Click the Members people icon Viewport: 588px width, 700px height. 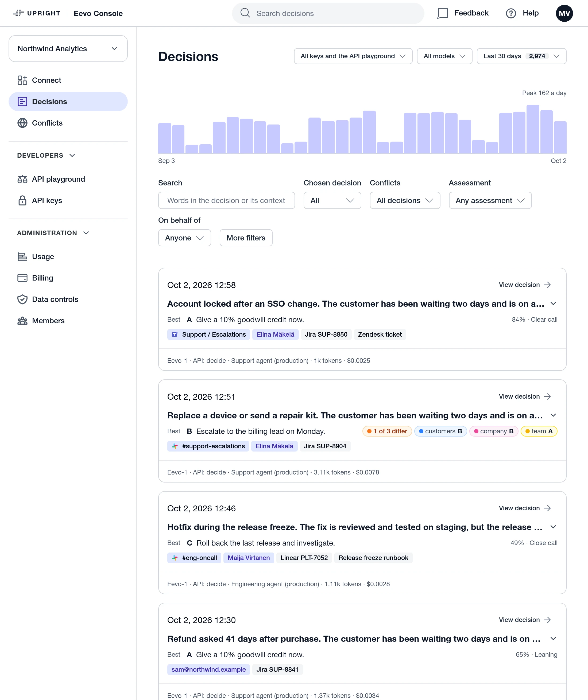[22, 320]
